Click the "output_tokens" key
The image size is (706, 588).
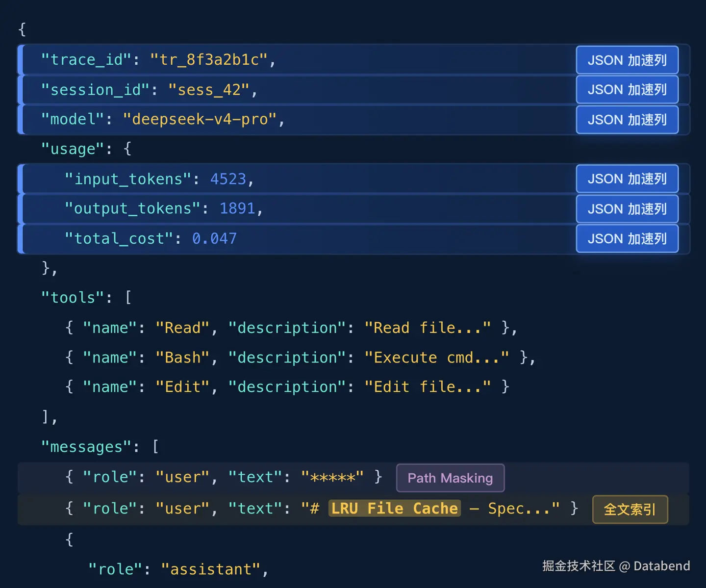tap(132, 208)
